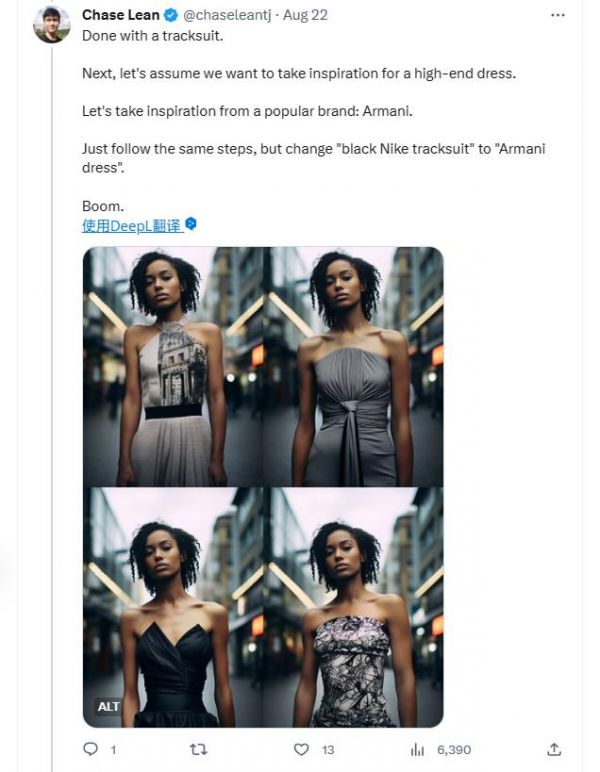Open the Aug 22 timestamp link
The width and height of the screenshot is (600, 772).
(305, 15)
